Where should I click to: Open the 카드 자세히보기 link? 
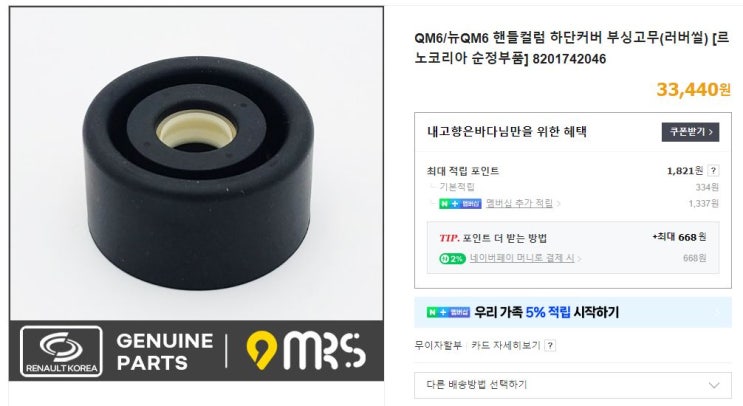coord(506,345)
